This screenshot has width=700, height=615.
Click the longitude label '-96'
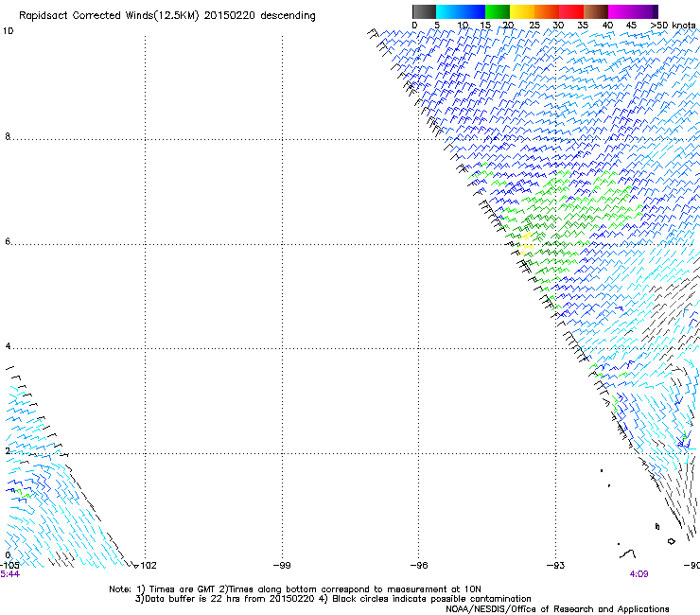419,566
